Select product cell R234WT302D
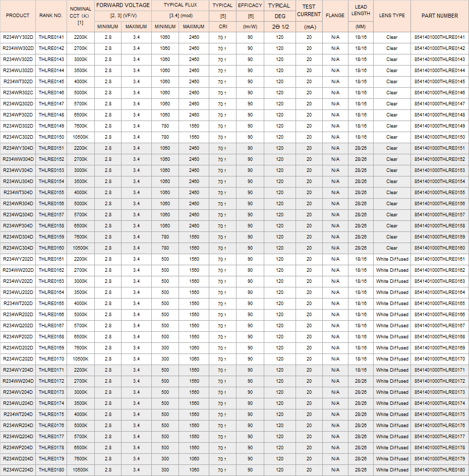This screenshot has height=476, width=469. (x=18, y=82)
